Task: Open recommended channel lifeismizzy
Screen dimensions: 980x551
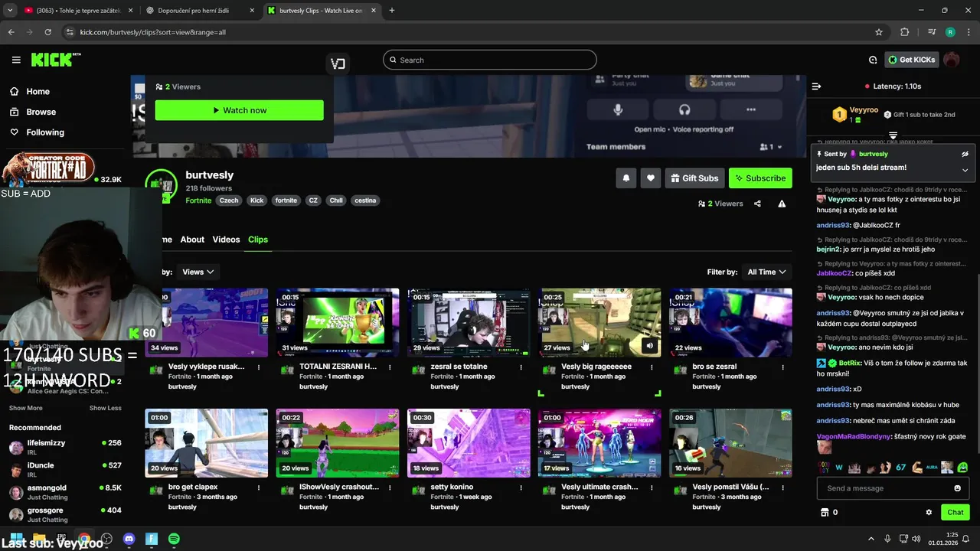Action: 65,447
